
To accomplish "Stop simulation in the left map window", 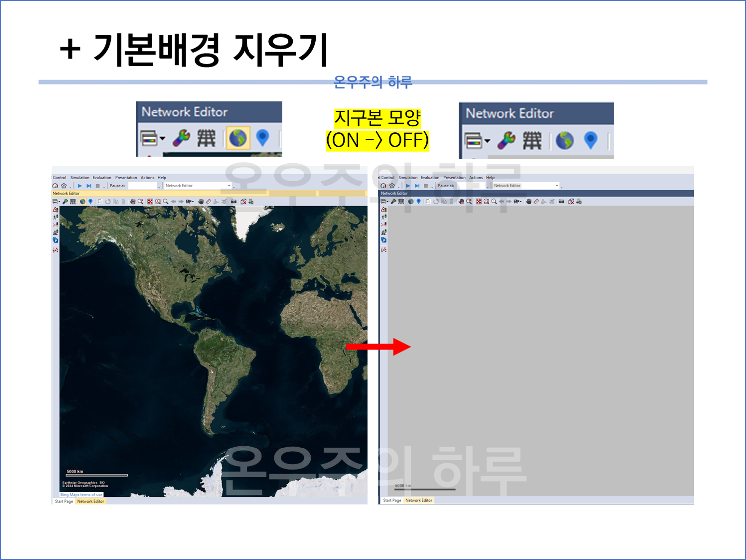I will [98, 186].
